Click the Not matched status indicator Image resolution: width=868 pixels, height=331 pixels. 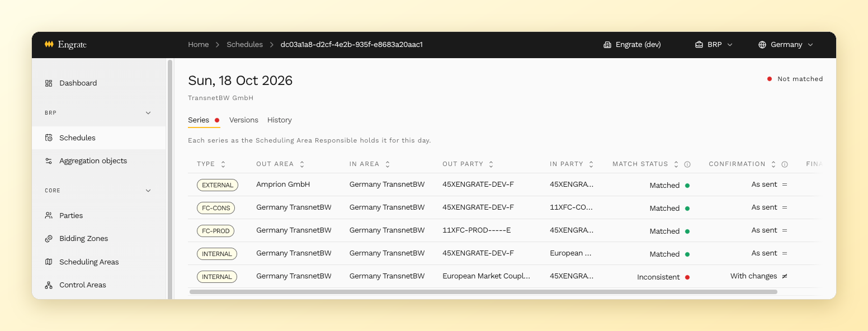(x=795, y=79)
